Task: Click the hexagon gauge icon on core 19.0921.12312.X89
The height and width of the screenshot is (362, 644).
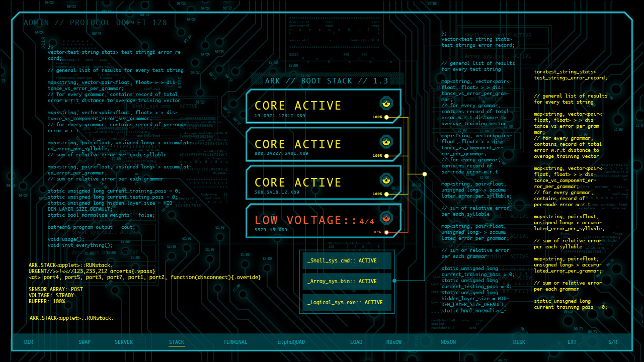Action: click(x=386, y=103)
